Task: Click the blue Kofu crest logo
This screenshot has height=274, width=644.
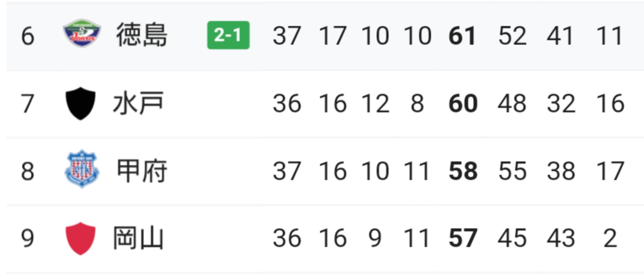Action: coord(81,169)
